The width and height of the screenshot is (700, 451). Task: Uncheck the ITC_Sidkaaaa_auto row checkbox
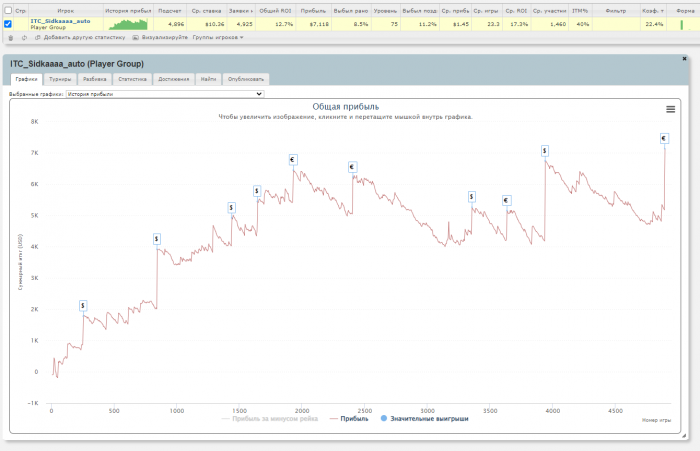[8, 24]
